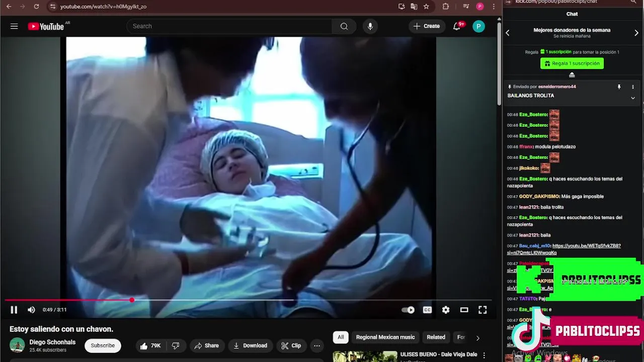Open the YouTube account avatar menu

[478, 26]
